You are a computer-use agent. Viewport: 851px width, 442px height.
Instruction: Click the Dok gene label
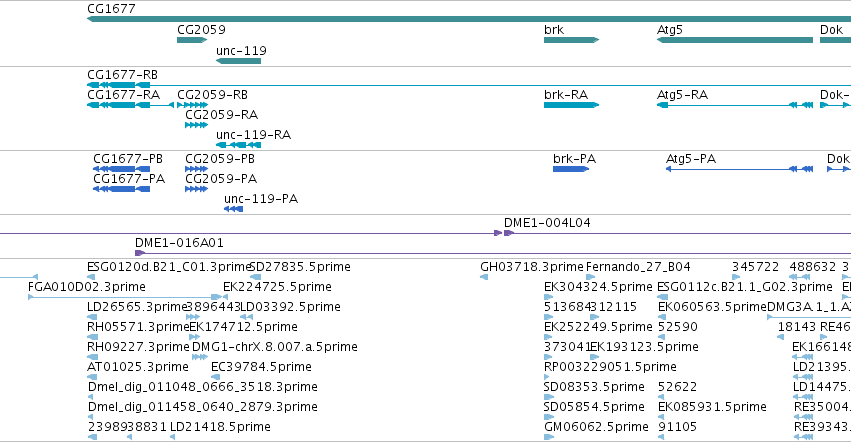pos(831,29)
